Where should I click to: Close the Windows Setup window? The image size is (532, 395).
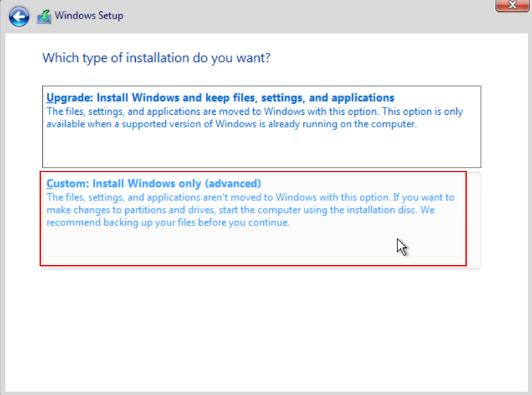(x=512, y=5)
